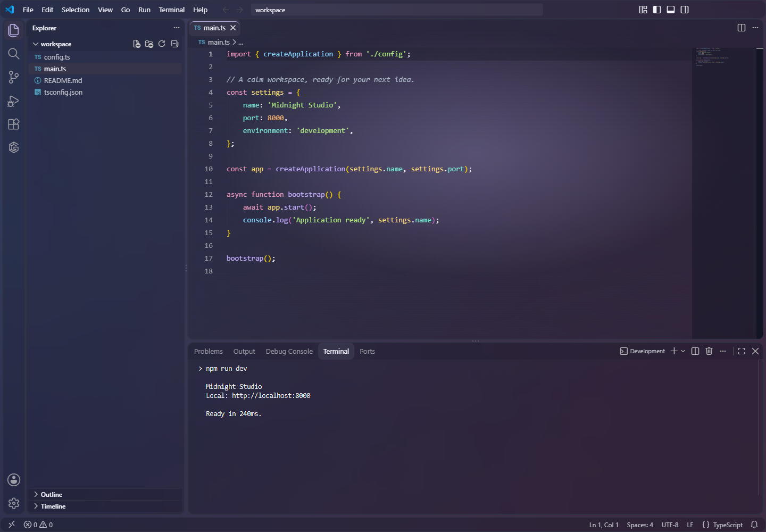Open Accounts menu icon

14,480
